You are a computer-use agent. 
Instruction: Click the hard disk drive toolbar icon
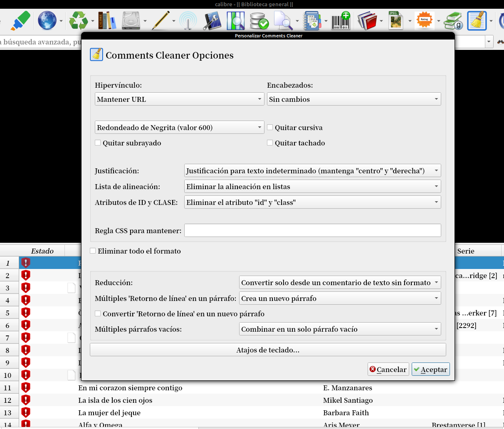131,20
